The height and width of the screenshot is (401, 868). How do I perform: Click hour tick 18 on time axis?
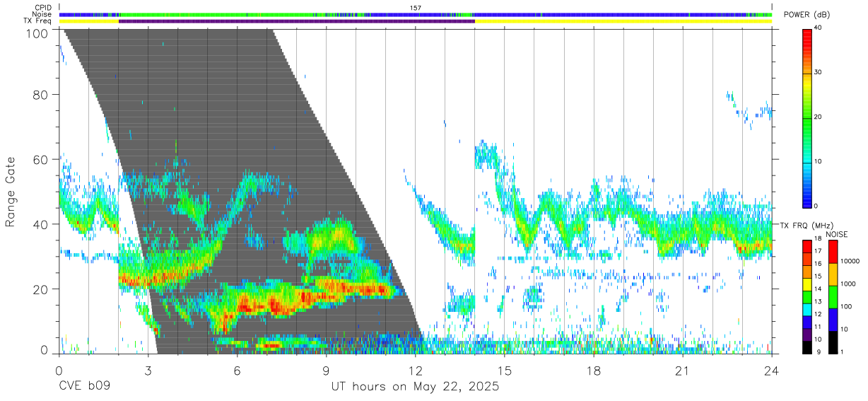[594, 371]
